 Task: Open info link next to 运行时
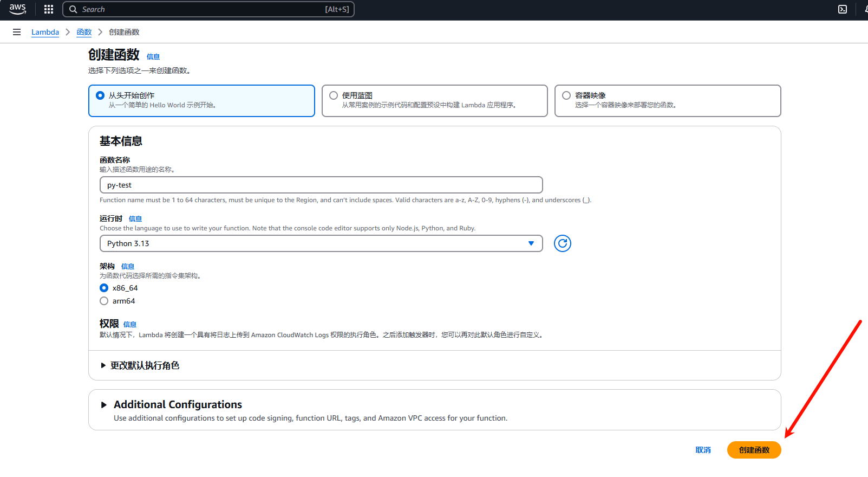pos(135,219)
